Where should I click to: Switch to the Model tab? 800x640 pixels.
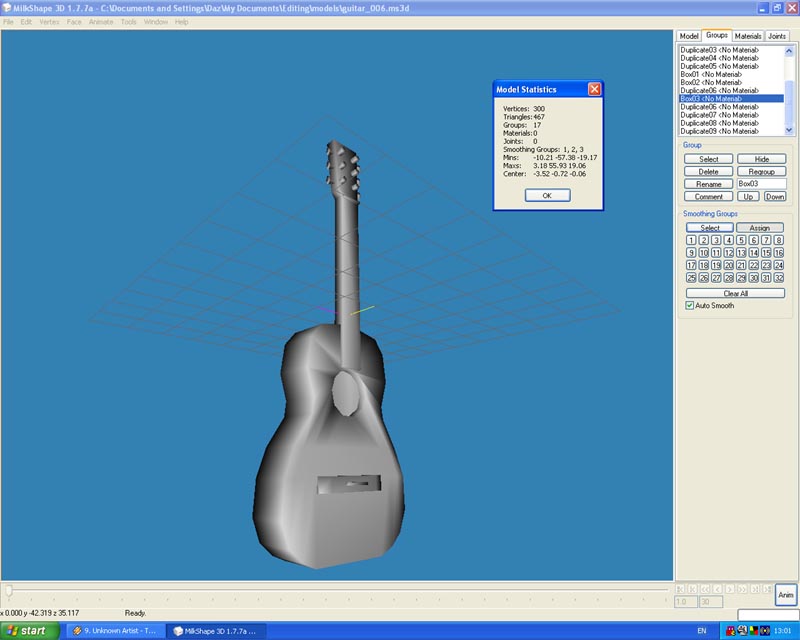point(689,36)
